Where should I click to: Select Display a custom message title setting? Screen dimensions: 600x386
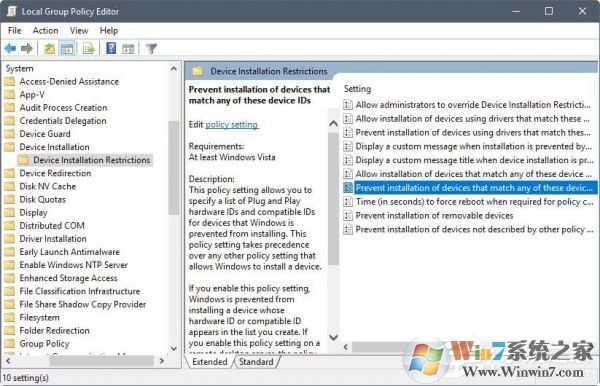pos(474,160)
